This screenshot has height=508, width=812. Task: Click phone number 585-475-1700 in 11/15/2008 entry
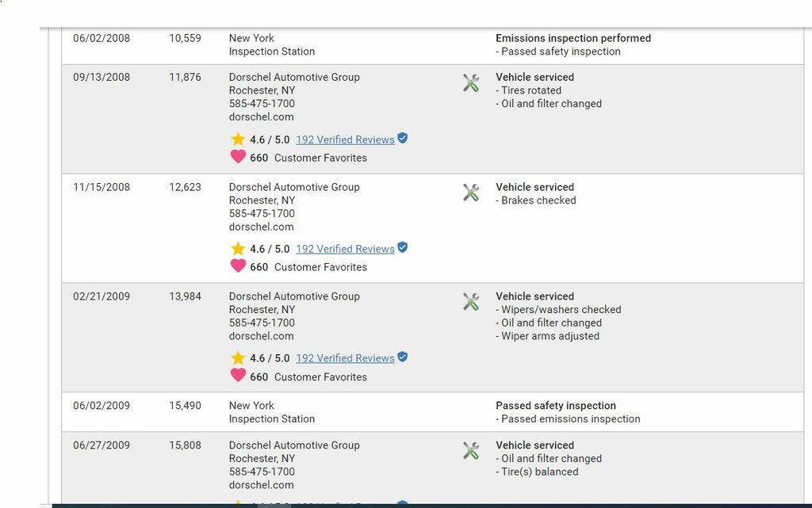point(262,213)
